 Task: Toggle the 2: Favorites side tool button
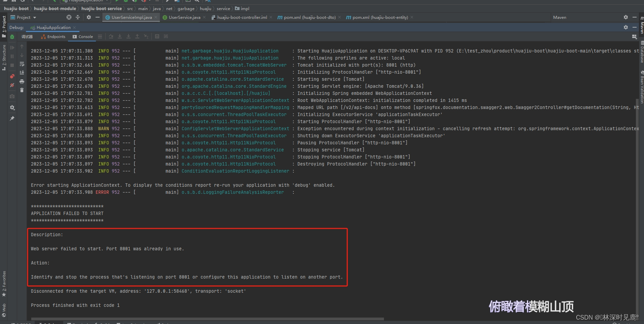(x=4, y=284)
